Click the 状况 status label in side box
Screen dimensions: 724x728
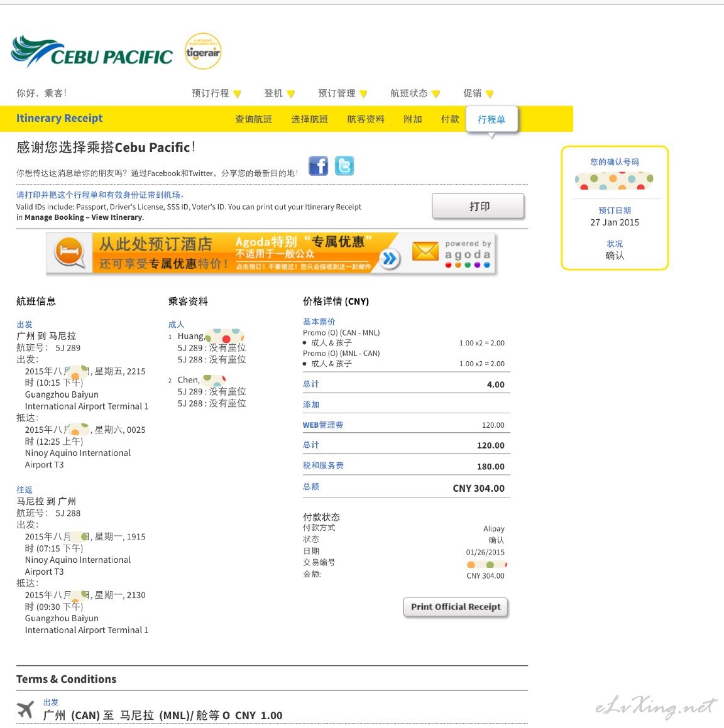click(615, 244)
